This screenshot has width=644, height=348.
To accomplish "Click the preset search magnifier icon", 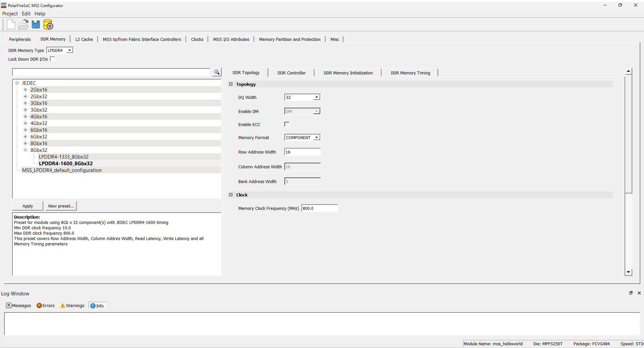I will click(x=217, y=72).
